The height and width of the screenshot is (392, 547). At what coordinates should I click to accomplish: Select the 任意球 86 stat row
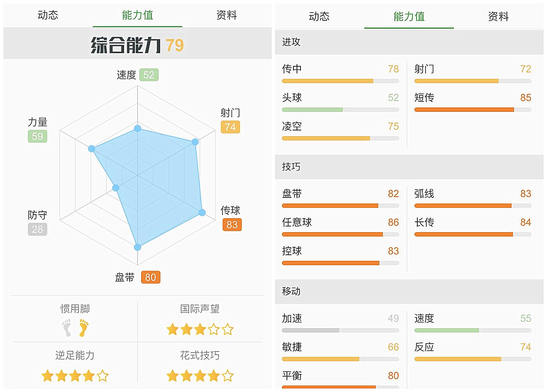[340, 226]
